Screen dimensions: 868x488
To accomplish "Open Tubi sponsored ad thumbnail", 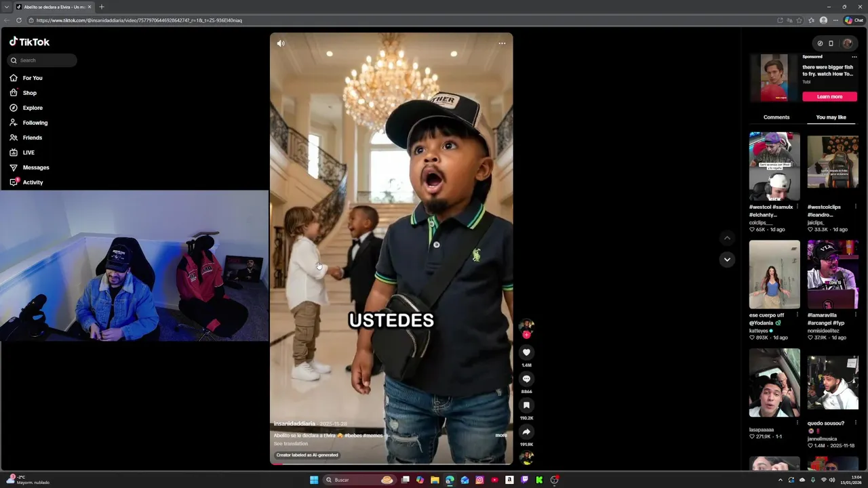I will click(774, 78).
